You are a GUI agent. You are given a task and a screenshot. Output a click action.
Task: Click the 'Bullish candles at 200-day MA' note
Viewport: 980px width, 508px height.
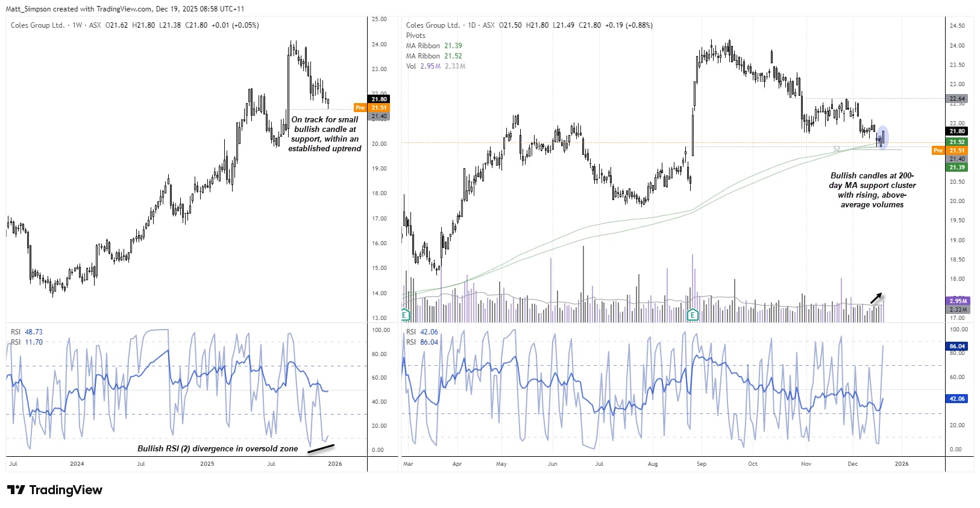tap(872, 190)
